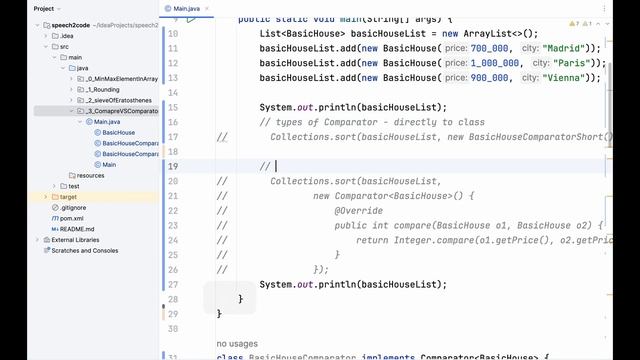Collapse the main folder node
The height and width of the screenshot is (360, 640).
coord(54,58)
